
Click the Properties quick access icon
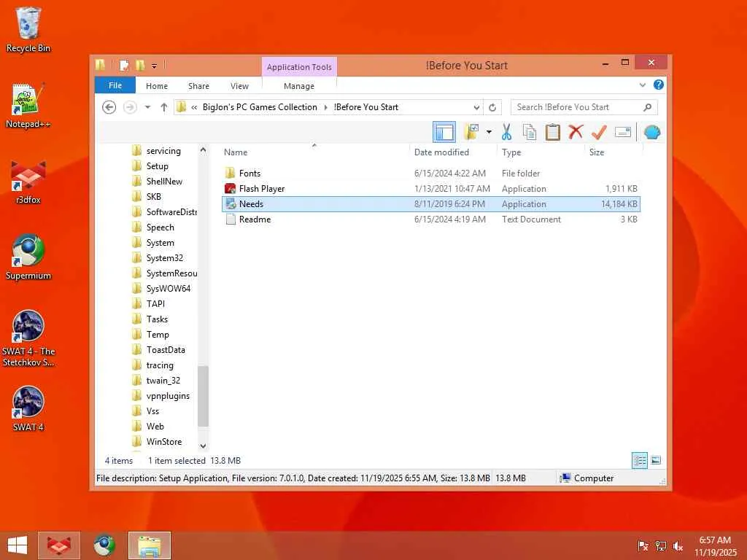point(124,65)
